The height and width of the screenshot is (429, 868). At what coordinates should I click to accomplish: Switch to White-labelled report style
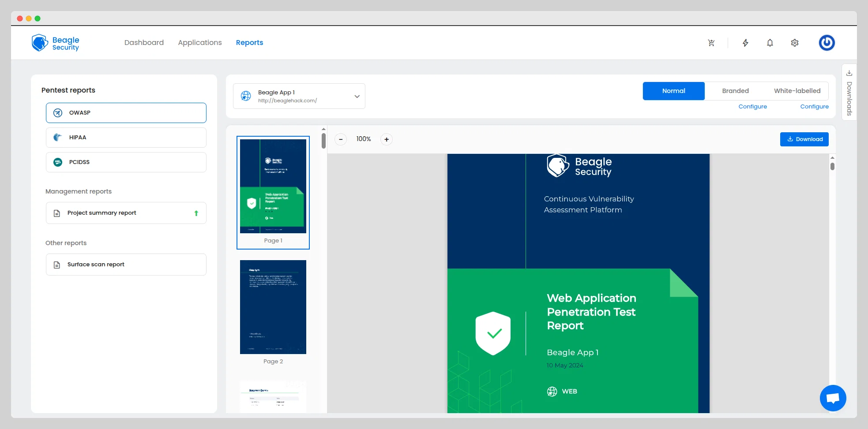pos(797,91)
